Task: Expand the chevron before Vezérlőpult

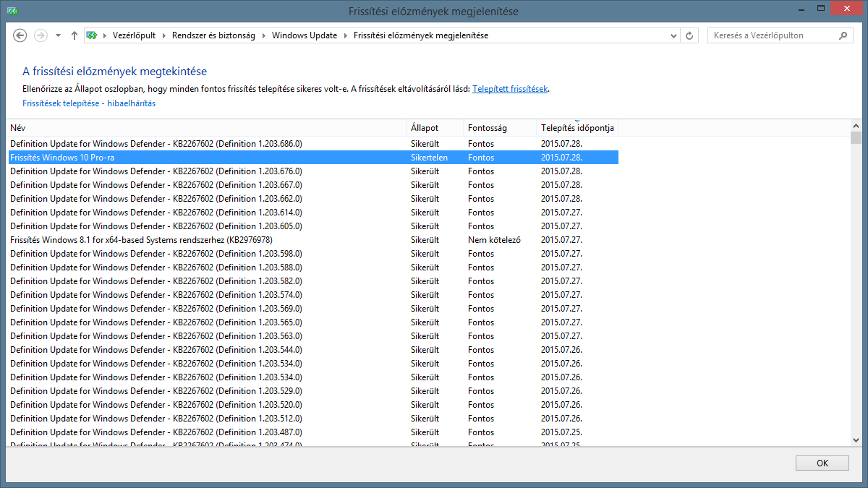Action: (105, 35)
